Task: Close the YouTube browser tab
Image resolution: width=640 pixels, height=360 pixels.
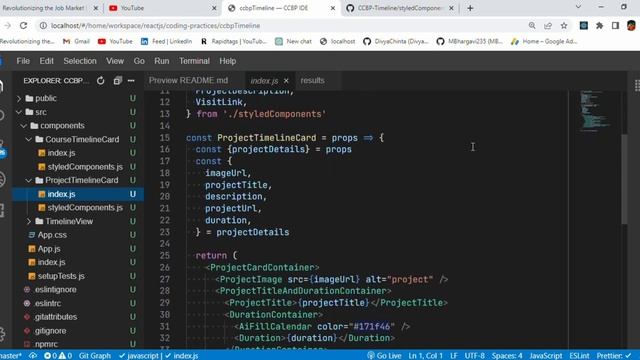Action: click(214, 8)
